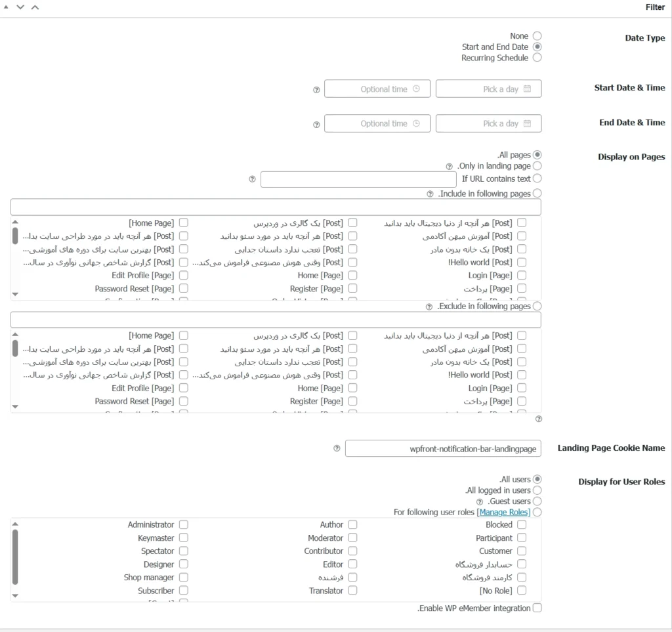Viewport: 672px width, 632px height.
Task: Click help icon beside URL contains text field
Action: coord(253,179)
